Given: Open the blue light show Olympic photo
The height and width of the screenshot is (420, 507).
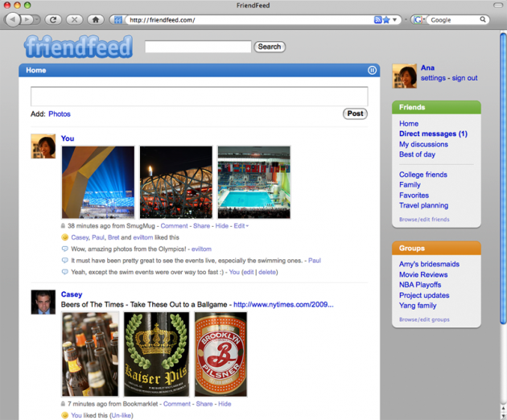Looking at the screenshot, I should [98, 183].
